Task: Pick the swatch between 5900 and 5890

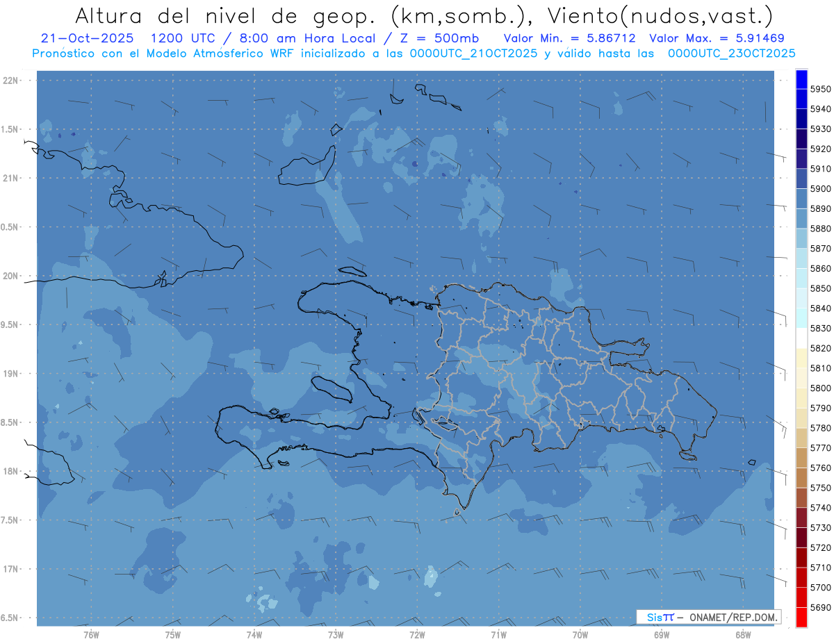Action: 801,199
